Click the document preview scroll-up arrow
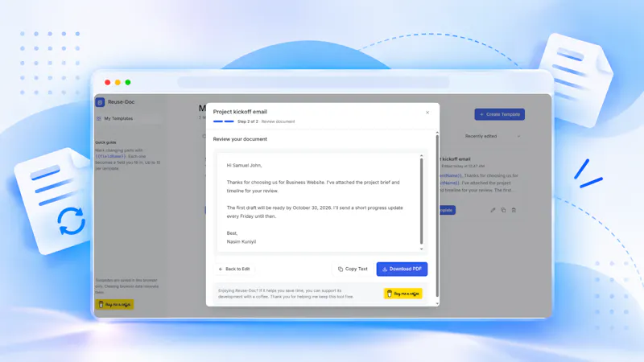 421,156
